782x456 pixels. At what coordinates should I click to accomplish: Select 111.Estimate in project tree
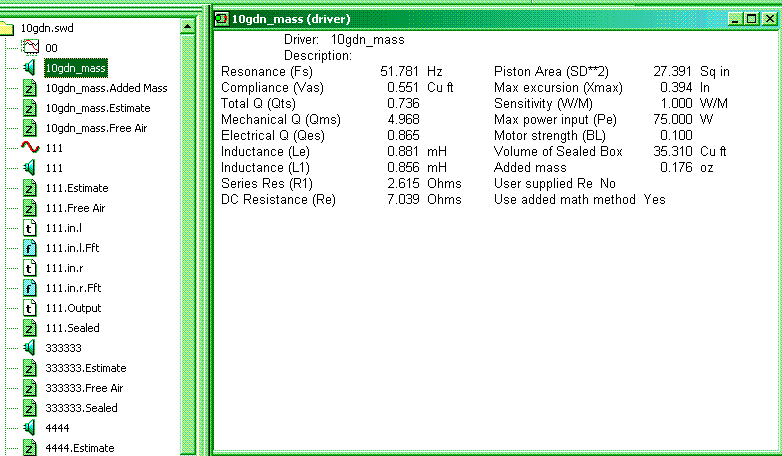(77, 188)
